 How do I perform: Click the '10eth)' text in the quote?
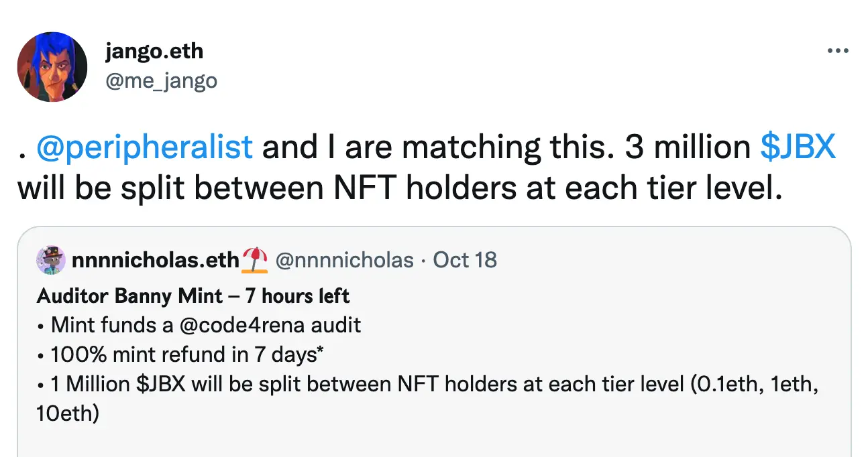click(68, 413)
